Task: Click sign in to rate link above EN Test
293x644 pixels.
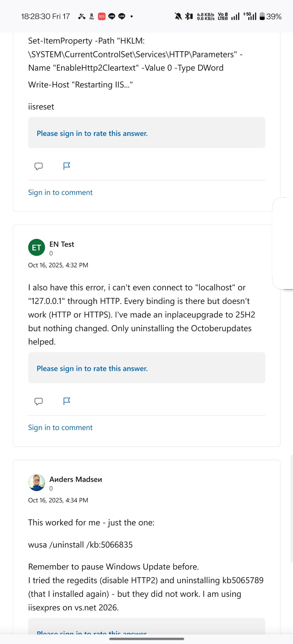Action: click(92, 133)
